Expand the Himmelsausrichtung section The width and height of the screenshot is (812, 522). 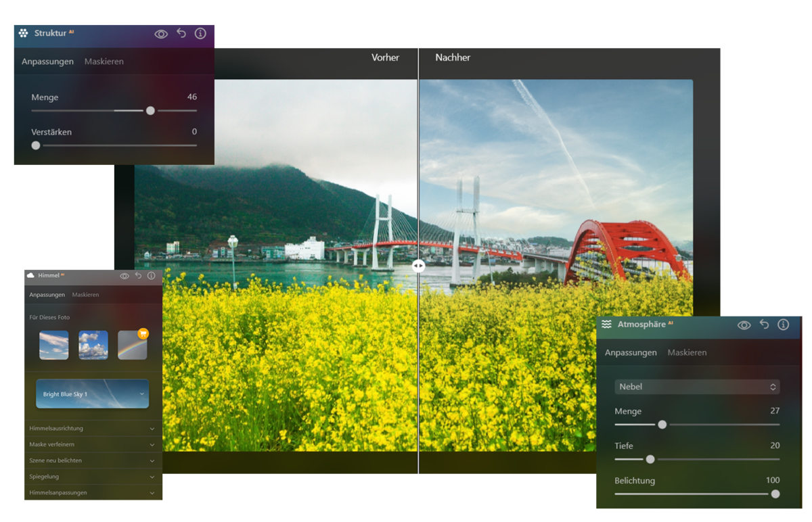point(92,428)
